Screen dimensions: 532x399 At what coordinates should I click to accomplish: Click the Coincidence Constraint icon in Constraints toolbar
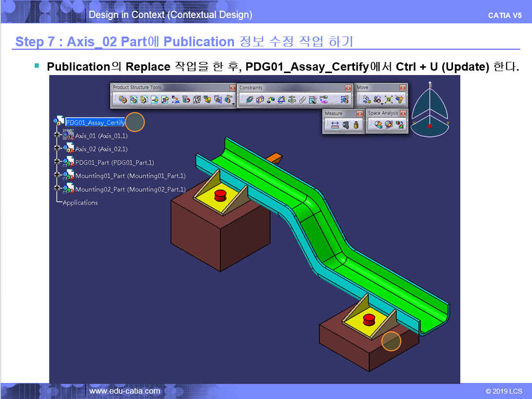pyautogui.click(x=250, y=100)
